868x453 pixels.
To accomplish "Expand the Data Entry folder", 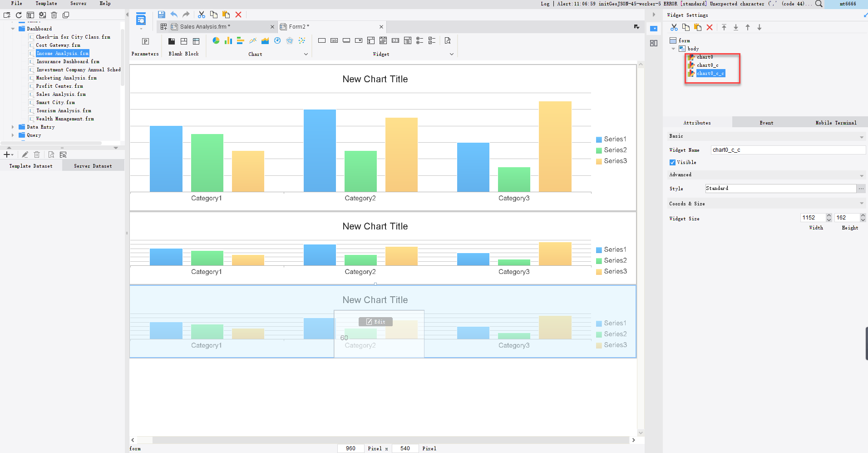I will pos(12,127).
